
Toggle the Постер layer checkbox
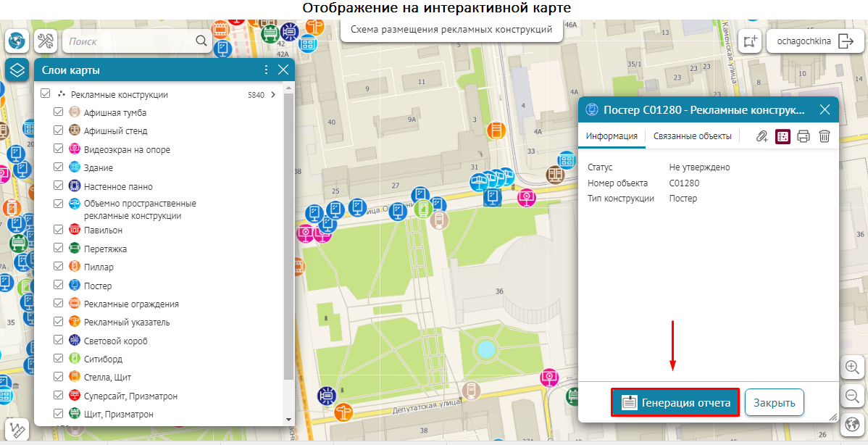[59, 286]
